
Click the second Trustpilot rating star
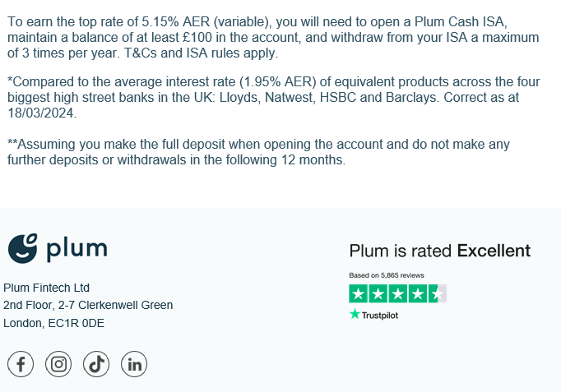click(378, 293)
